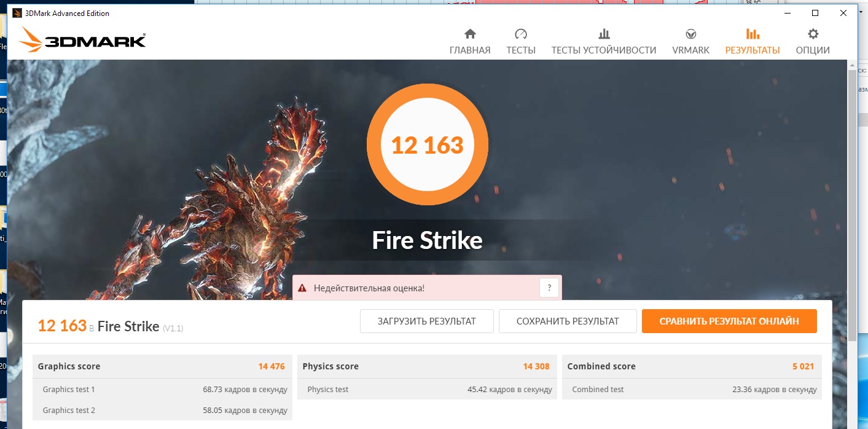Click the Combined score value 5 021
Viewport: 868px width, 429px height.
click(803, 366)
